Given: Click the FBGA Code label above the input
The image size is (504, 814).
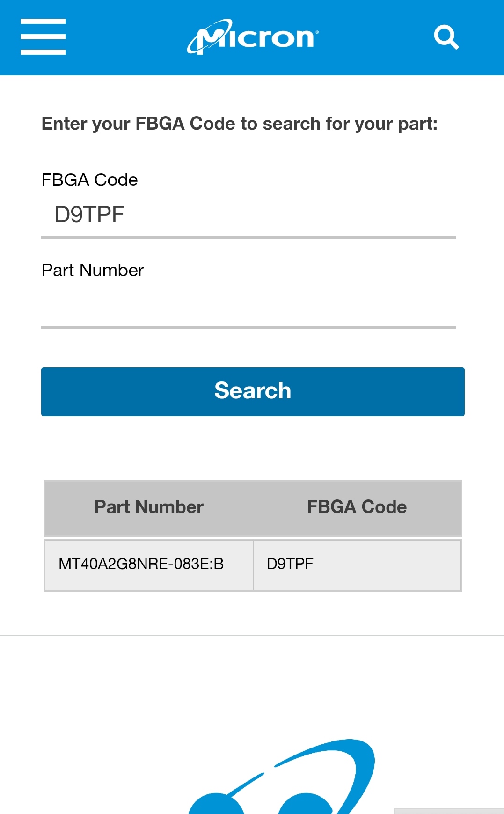Looking at the screenshot, I should 89,180.
